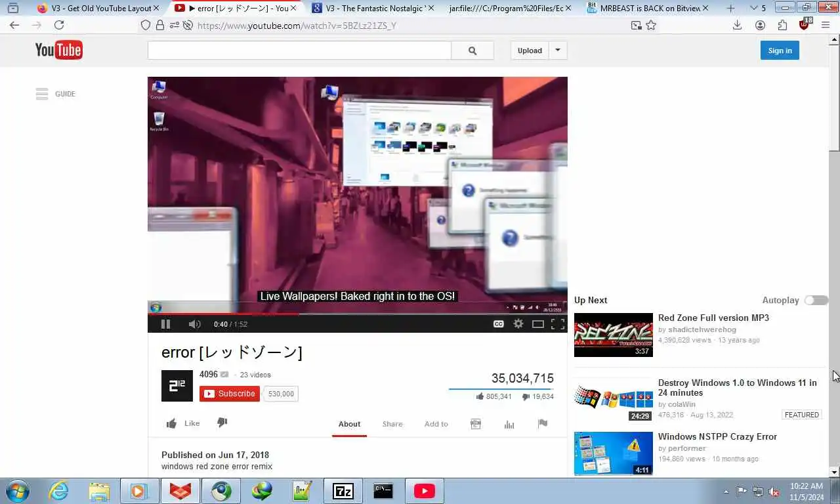Screen dimensions: 840x504
Task: Open Red Zone Full version MP3 title
Action: tap(713, 318)
